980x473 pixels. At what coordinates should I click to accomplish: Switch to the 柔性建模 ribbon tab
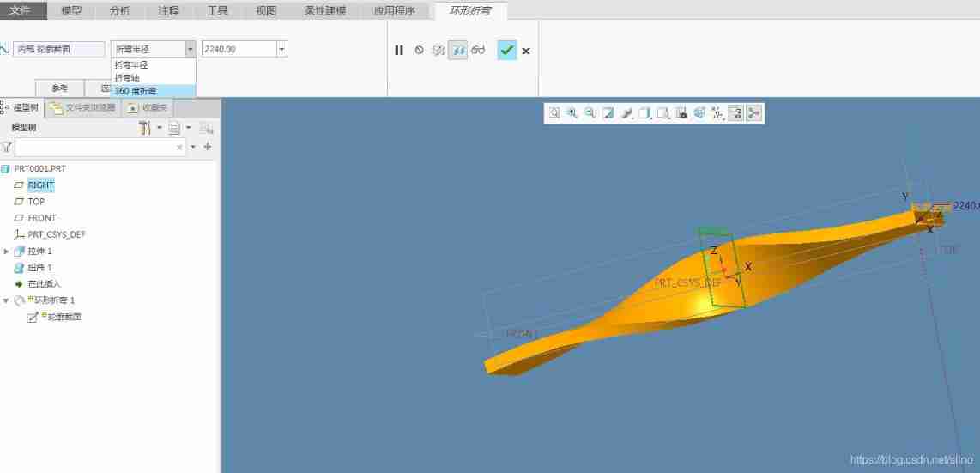(325, 10)
